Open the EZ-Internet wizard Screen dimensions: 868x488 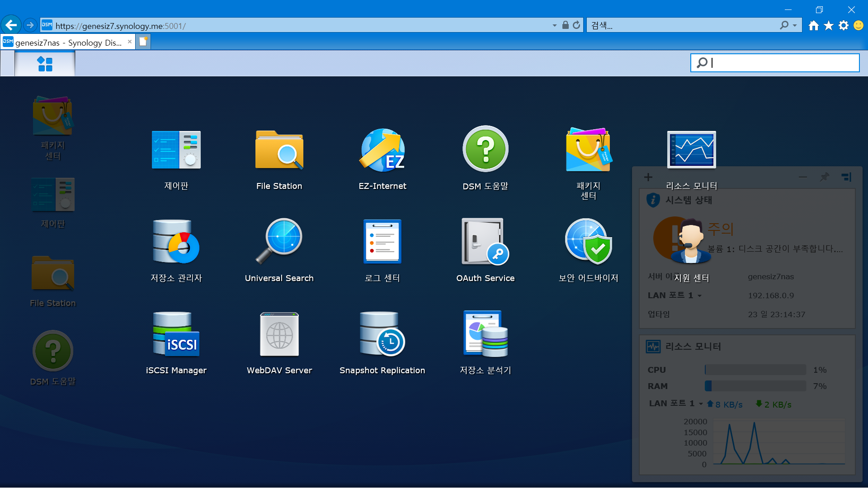382,150
